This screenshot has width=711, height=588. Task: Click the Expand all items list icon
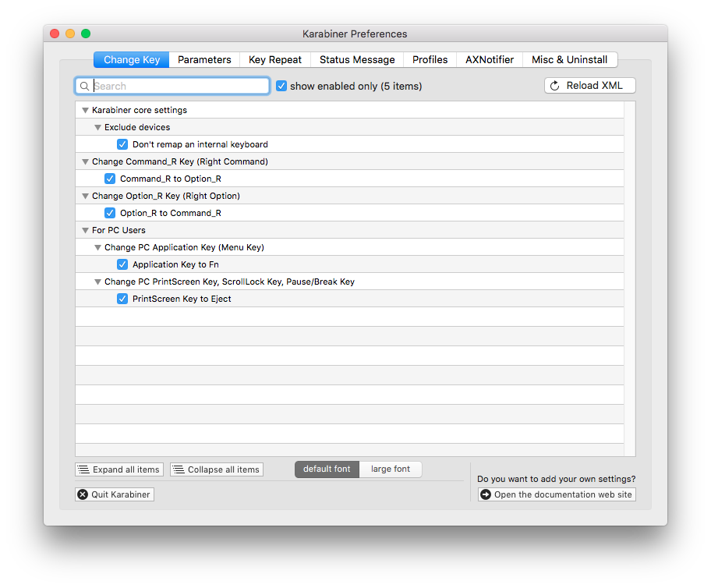click(83, 469)
